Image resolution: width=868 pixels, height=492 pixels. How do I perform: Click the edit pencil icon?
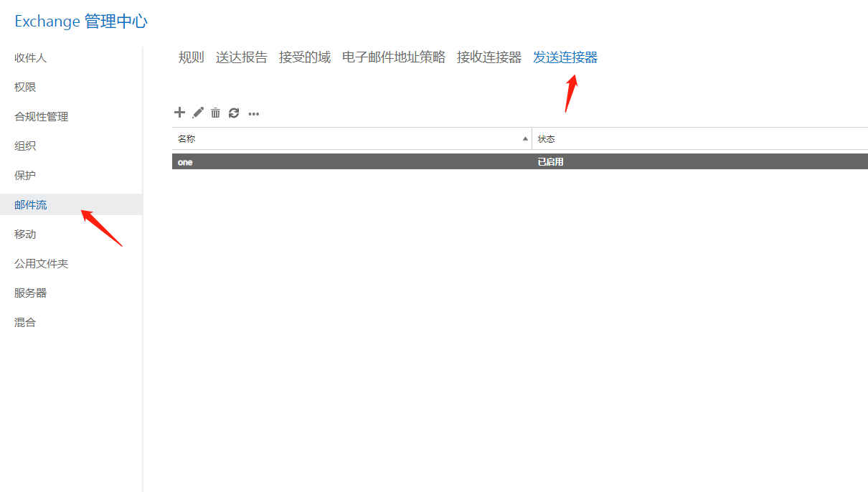pyautogui.click(x=198, y=113)
